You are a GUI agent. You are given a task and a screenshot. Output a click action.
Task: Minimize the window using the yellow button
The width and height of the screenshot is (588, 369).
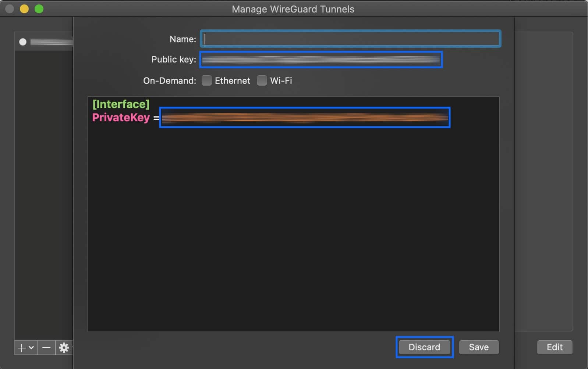24,9
